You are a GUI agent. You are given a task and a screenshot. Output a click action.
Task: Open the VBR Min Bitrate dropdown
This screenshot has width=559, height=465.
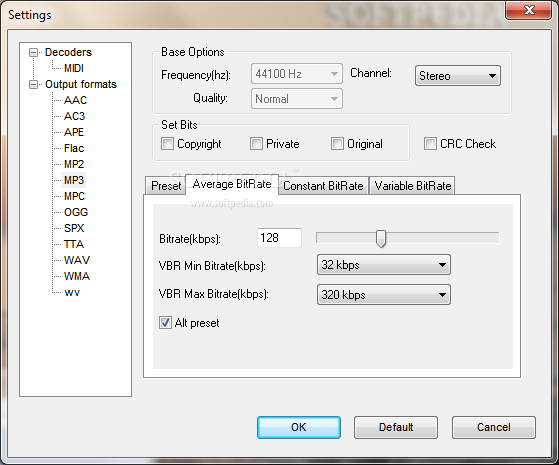pos(384,265)
